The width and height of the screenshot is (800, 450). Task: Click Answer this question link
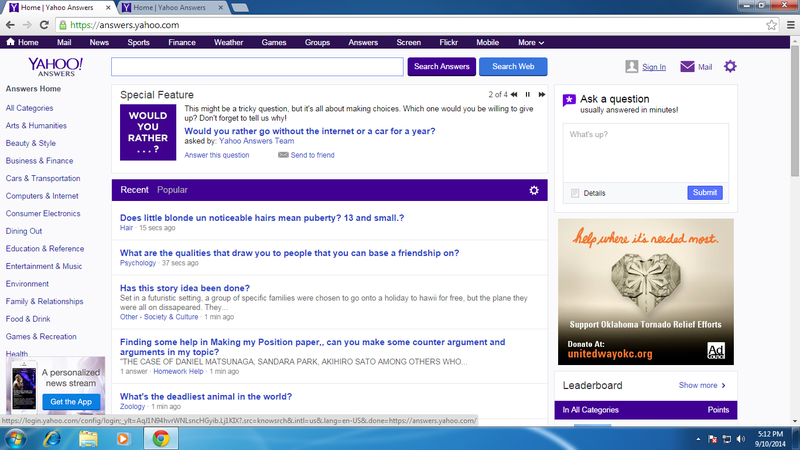pyautogui.click(x=217, y=155)
